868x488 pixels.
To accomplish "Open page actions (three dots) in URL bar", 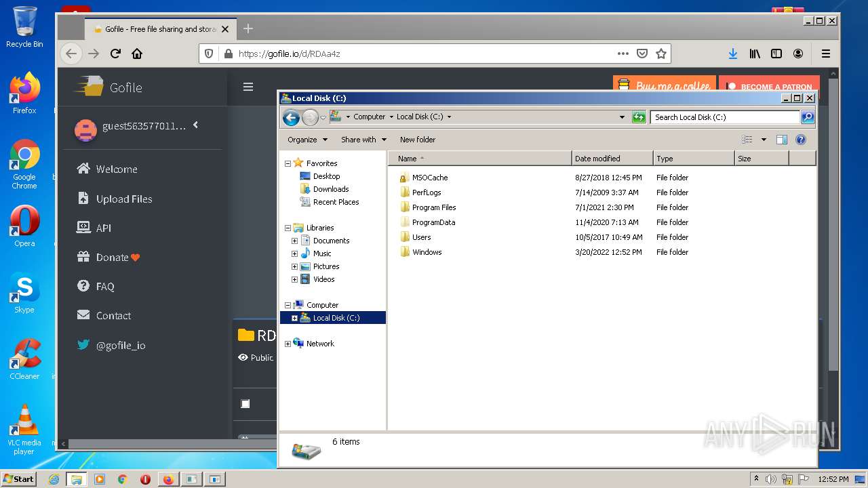I will [623, 54].
